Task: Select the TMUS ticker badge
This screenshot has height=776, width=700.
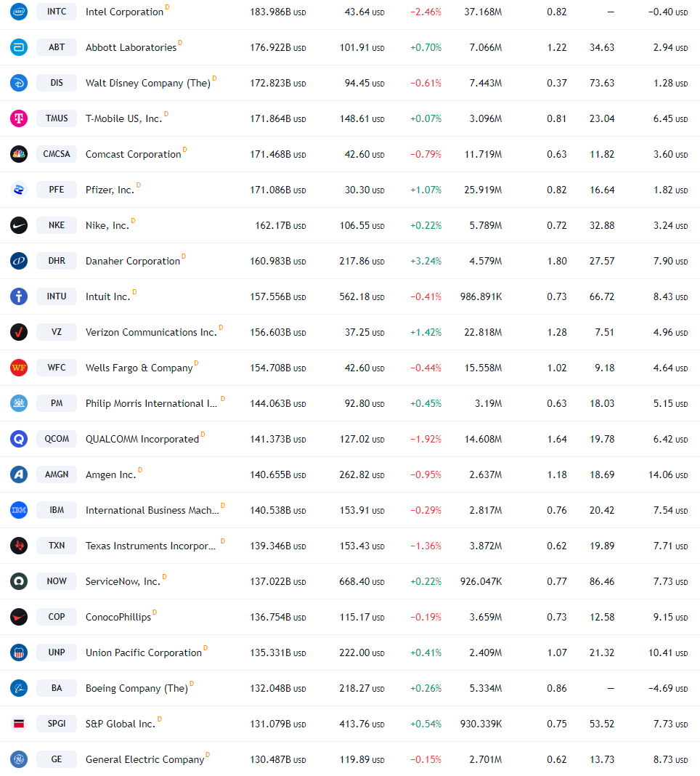Action: click(57, 118)
